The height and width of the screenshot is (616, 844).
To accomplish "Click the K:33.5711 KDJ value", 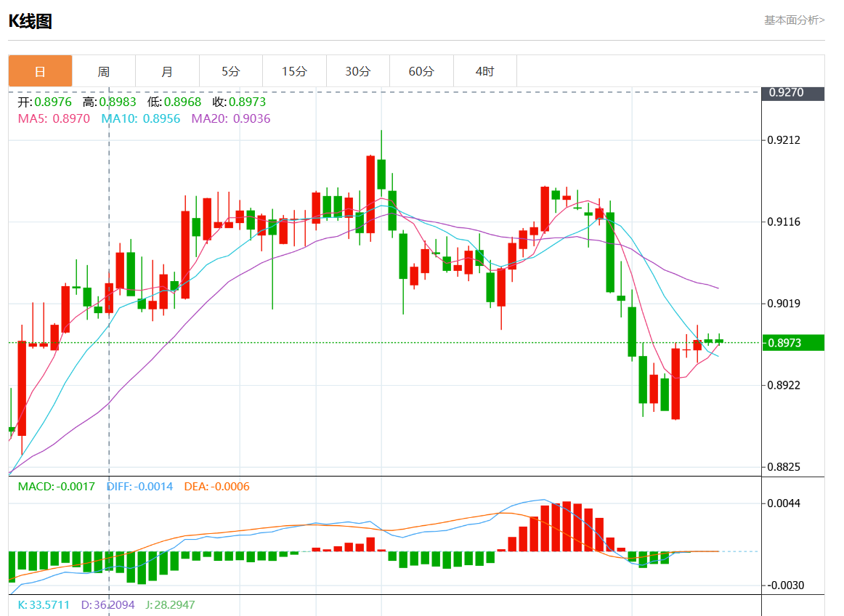I will pyautogui.click(x=44, y=604).
